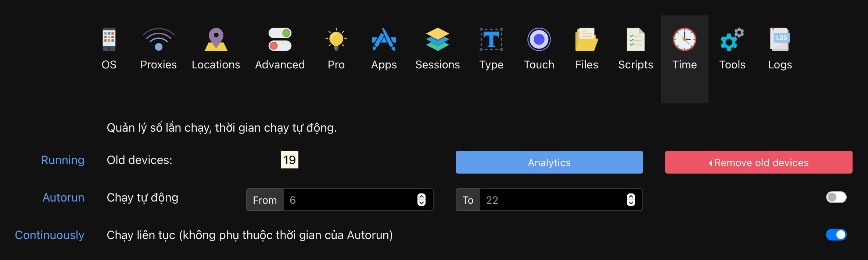The width and height of the screenshot is (868, 260).
Task: Open Advanced switches icon
Action: [x=280, y=39]
